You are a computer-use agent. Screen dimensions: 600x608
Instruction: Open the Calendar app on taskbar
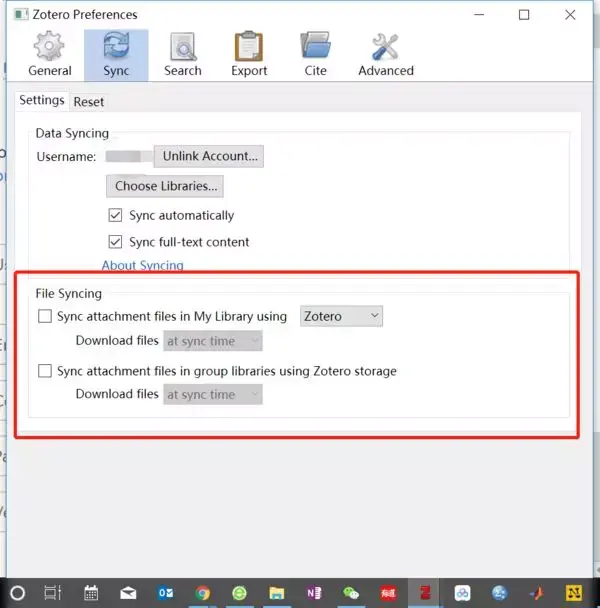click(x=91, y=593)
